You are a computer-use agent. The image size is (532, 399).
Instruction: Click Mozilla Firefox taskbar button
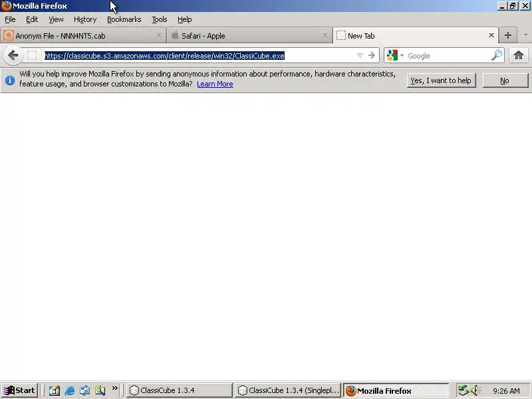coord(396,390)
